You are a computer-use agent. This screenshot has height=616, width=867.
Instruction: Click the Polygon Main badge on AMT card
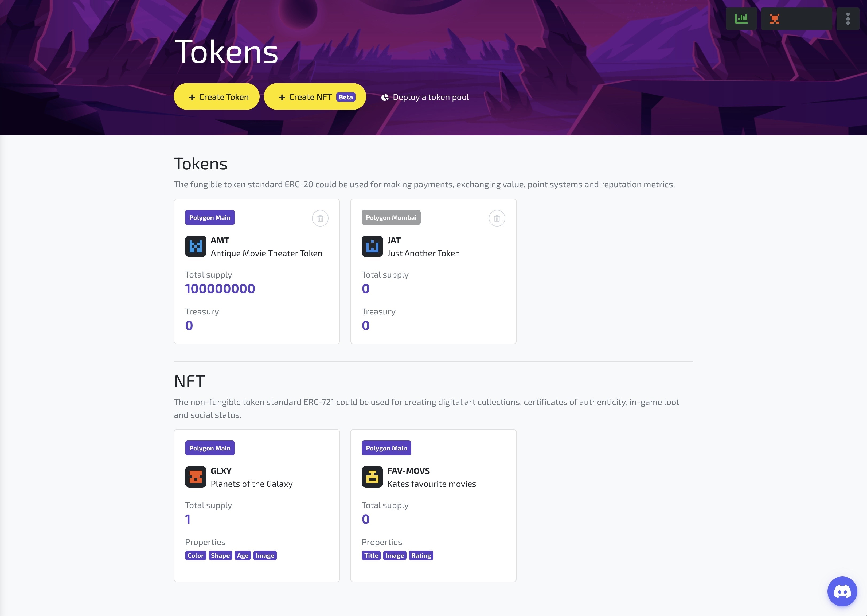coord(210,218)
